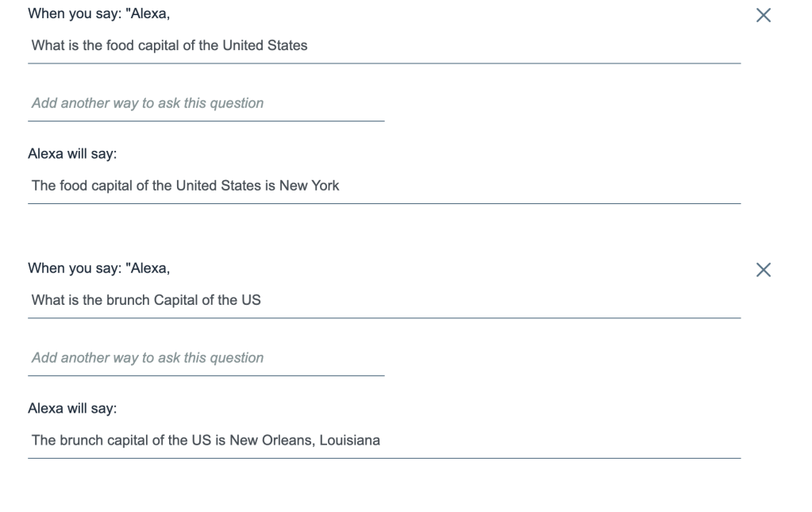Add another phrasing for brunch capital question

[x=206, y=358]
